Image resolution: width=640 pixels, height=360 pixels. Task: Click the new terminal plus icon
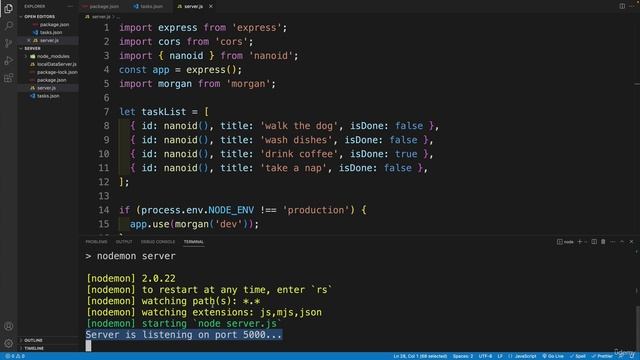point(580,242)
